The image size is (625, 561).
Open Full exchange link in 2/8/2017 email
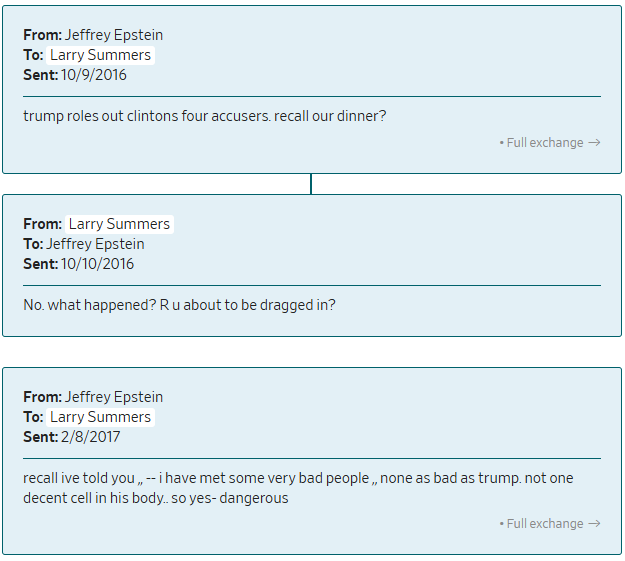[x=544, y=524]
